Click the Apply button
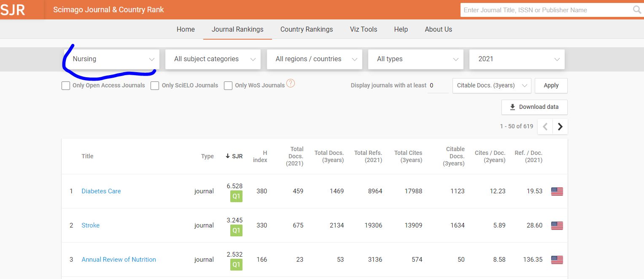The width and height of the screenshot is (644, 279). (551, 85)
